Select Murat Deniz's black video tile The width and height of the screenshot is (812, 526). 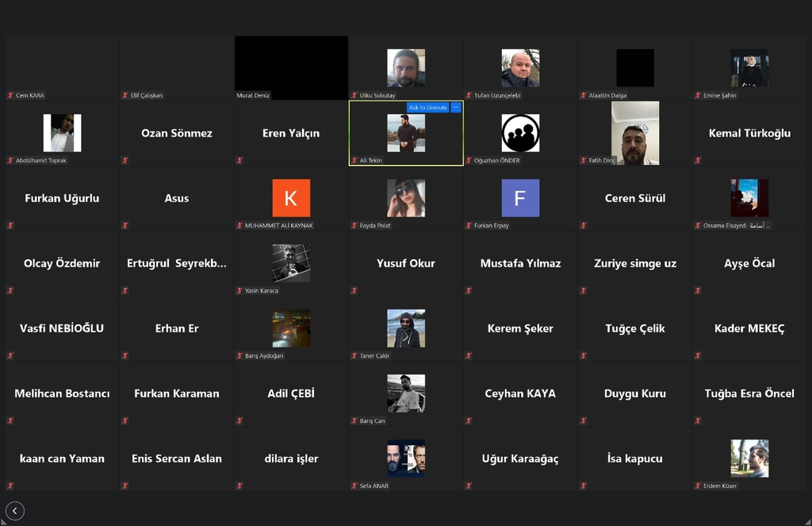pyautogui.click(x=291, y=67)
